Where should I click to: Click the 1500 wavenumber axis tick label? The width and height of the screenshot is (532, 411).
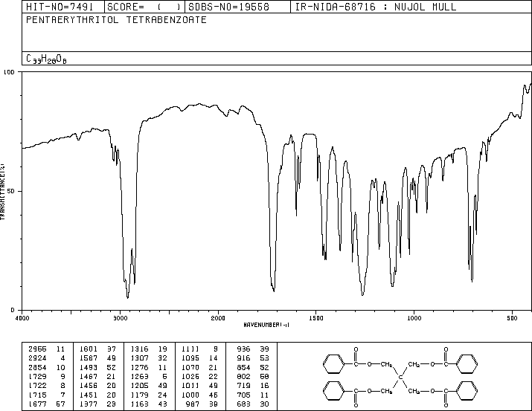(x=316, y=318)
